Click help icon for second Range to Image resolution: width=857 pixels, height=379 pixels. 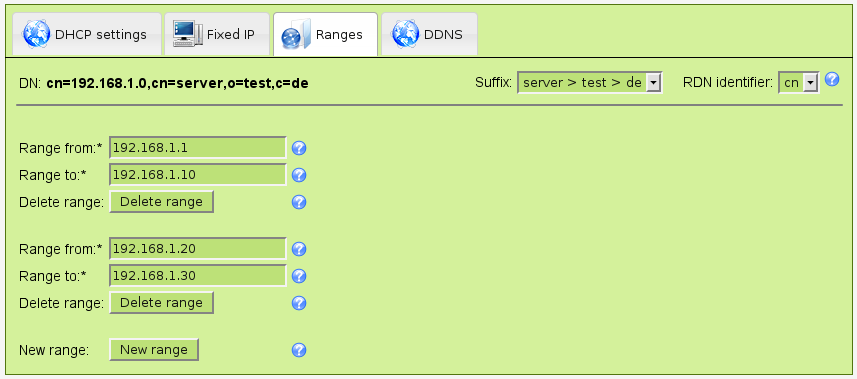click(x=298, y=276)
